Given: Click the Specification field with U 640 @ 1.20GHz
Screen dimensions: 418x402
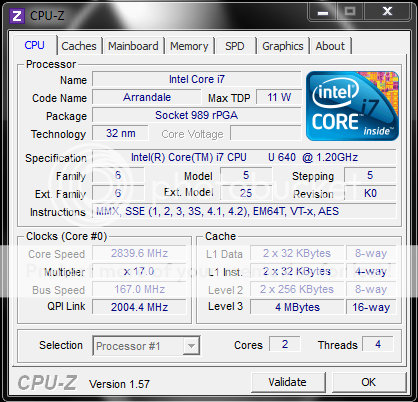Looking at the screenshot, I should point(244,157).
